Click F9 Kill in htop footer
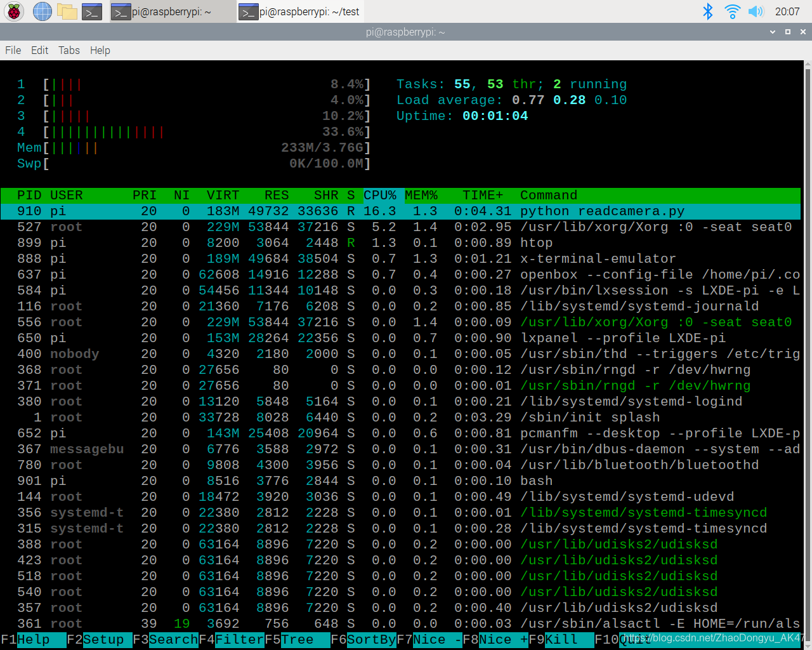 click(x=561, y=640)
